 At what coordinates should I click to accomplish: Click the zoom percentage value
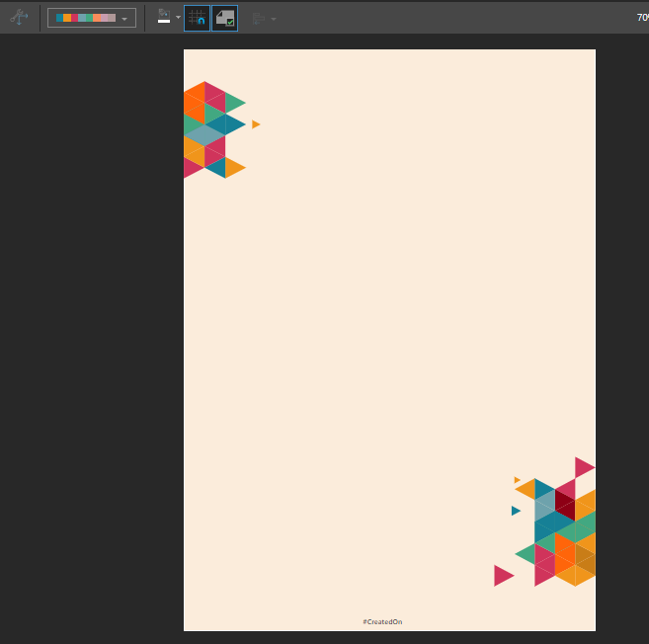[642, 18]
